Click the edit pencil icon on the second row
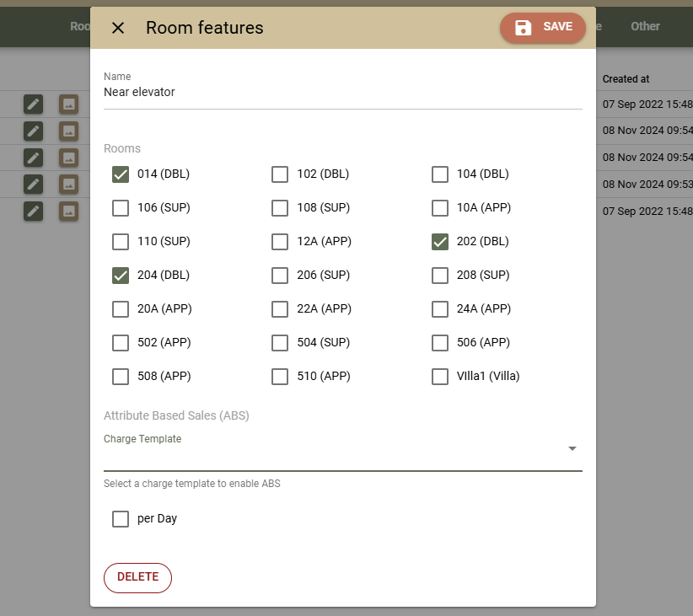 pyautogui.click(x=33, y=131)
